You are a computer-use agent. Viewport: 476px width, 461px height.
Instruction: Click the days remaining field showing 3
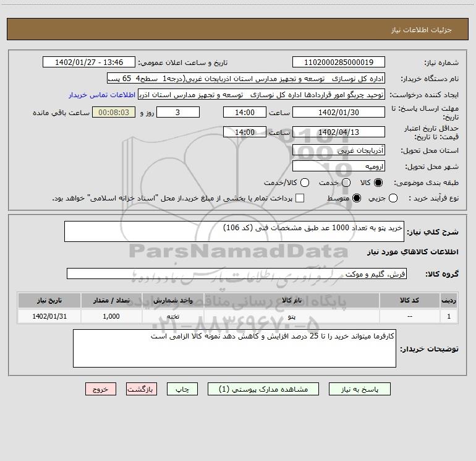178,112
